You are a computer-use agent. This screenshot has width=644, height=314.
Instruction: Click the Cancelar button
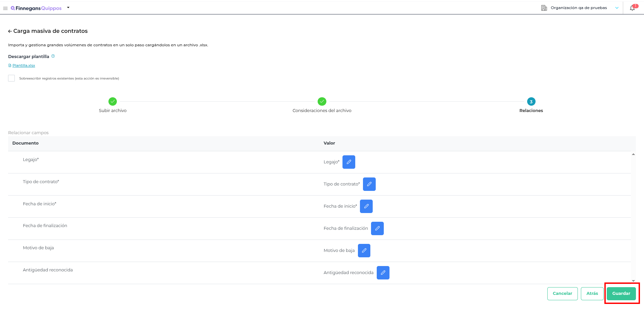pos(562,294)
